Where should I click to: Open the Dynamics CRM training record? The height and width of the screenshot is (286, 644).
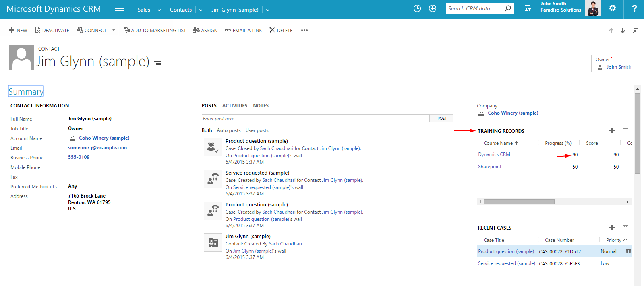point(494,154)
